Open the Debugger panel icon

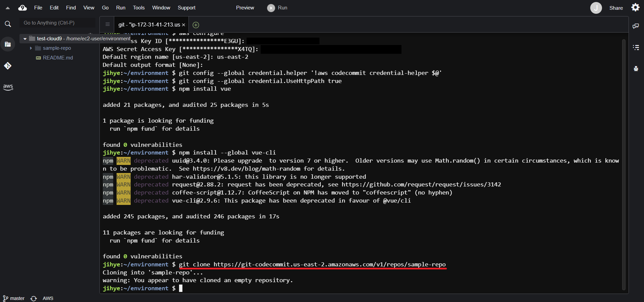[636, 69]
